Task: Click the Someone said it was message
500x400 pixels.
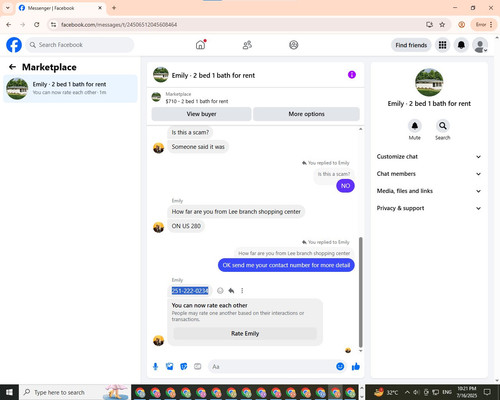Action: click(x=198, y=147)
